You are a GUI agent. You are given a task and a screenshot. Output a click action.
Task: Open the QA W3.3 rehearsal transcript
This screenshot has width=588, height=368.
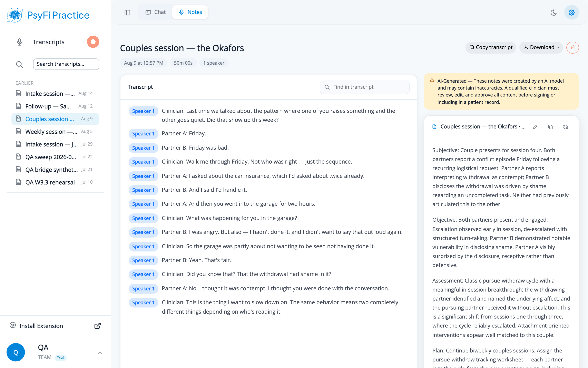click(55, 182)
